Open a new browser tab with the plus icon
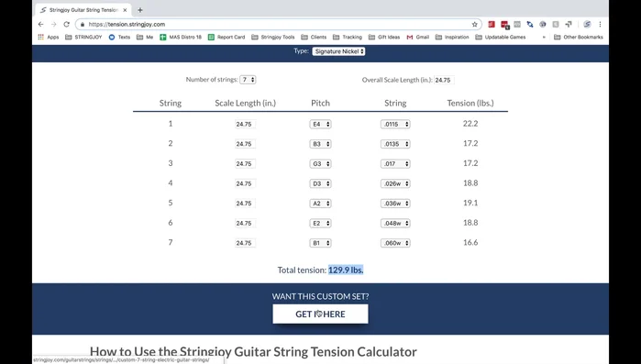Screen dimensions: 641x364 pyautogui.click(x=139, y=10)
